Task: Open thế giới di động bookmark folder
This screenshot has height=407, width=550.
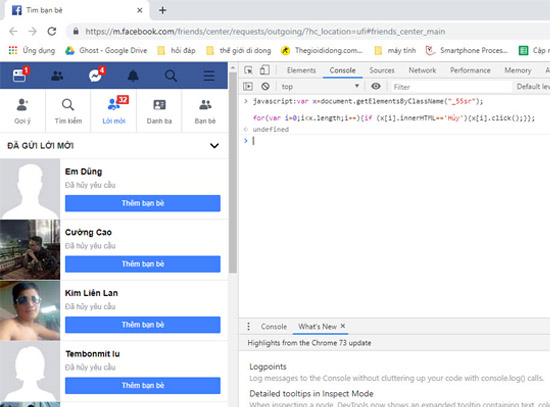Action: [239, 51]
